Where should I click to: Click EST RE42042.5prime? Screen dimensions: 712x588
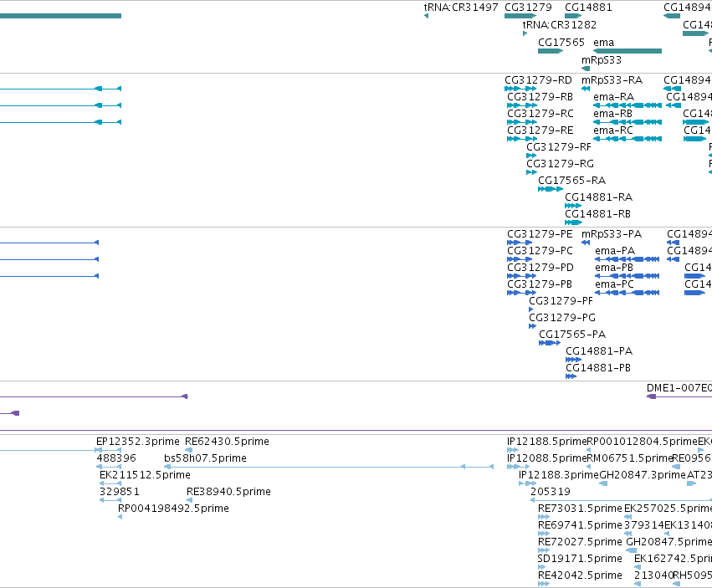tap(580, 575)
